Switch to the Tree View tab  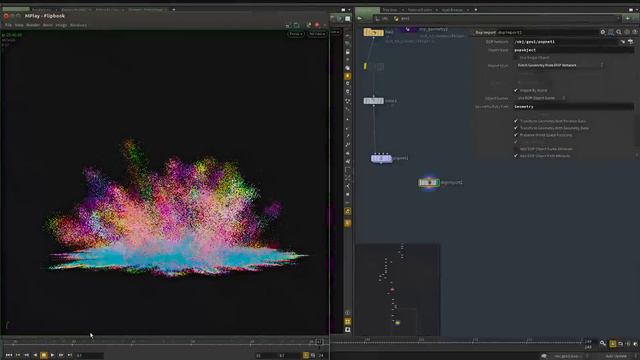pyautogui.click(x=389, y=10)
